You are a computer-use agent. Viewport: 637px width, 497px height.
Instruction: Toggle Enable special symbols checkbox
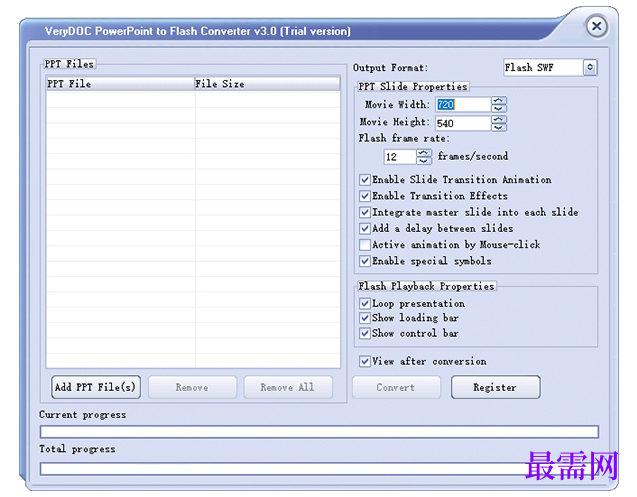(365, 261)
